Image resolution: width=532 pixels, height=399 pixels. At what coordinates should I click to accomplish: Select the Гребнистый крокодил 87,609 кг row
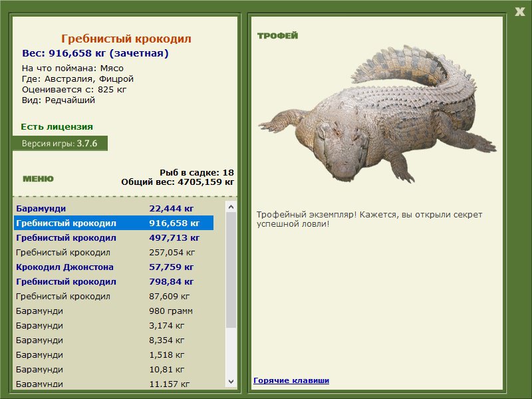point(114,296)
